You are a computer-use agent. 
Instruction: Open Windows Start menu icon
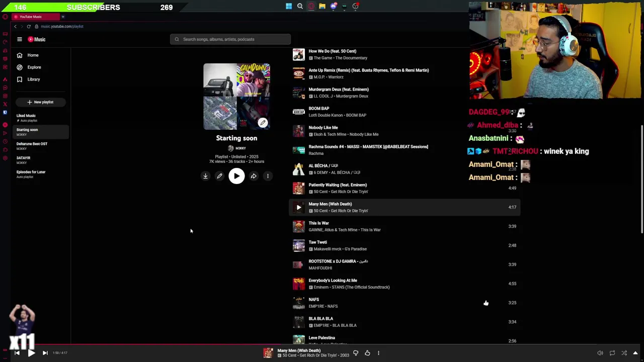click(289, 6)
